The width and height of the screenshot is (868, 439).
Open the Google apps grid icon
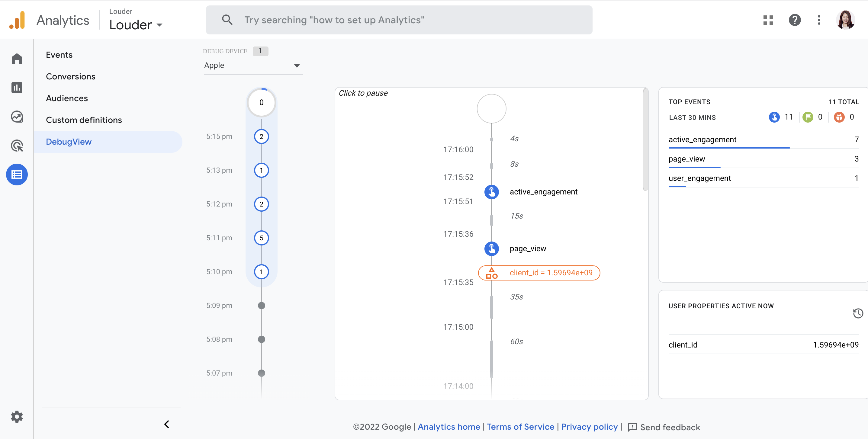768,20
